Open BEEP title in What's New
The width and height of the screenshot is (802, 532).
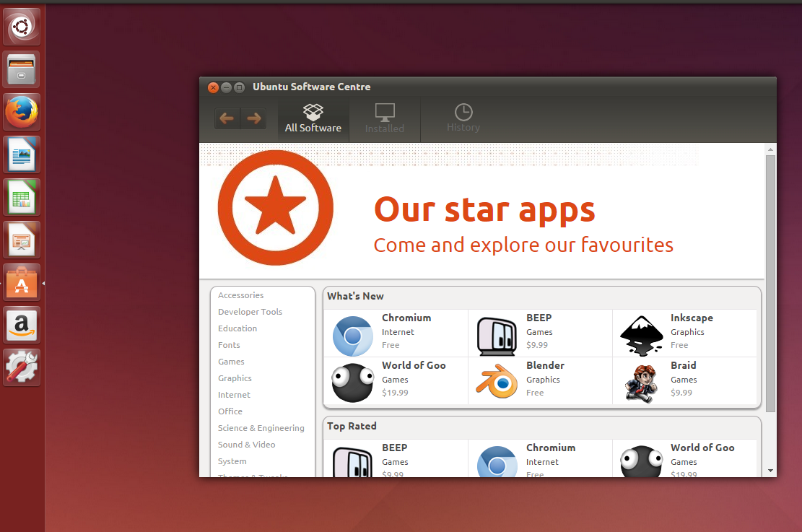pyautogui.click(x=539, y=318)
